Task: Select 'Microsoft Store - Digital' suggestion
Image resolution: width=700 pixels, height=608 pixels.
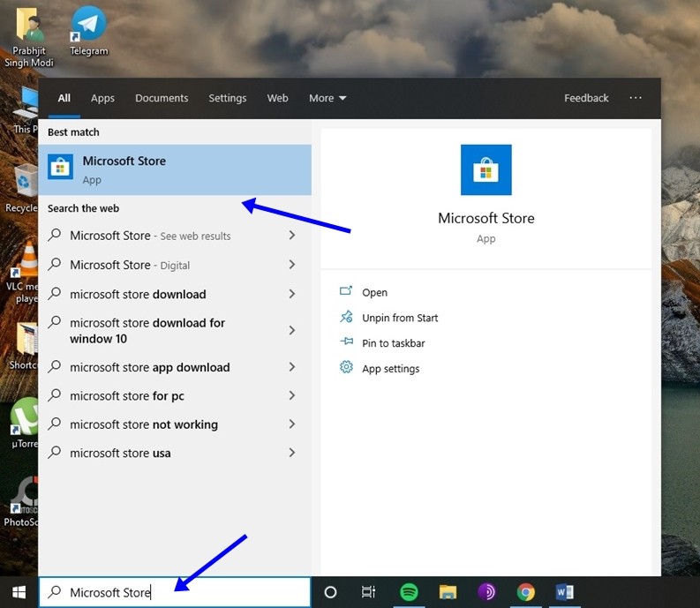Action: coord(175,265)
